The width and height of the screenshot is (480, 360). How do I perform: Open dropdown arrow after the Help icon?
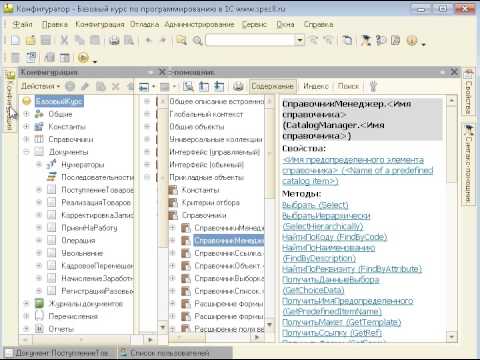click(423, 44)
